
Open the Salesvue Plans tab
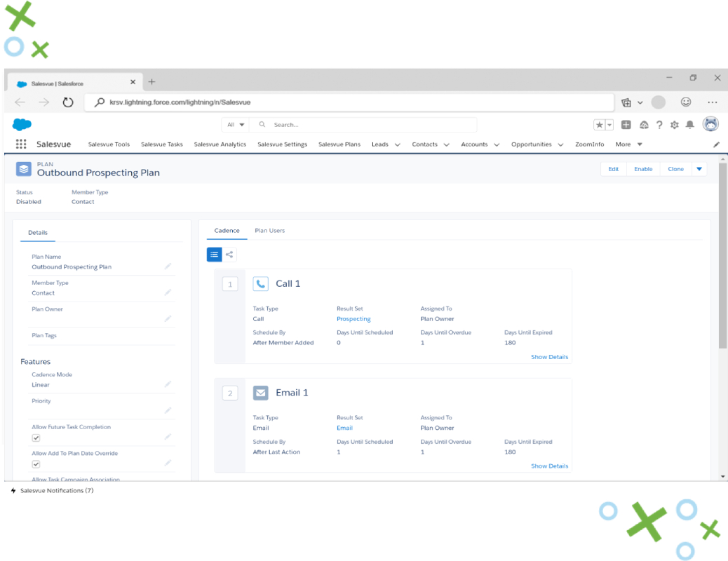pyautogui.click(x=339, y=144)
